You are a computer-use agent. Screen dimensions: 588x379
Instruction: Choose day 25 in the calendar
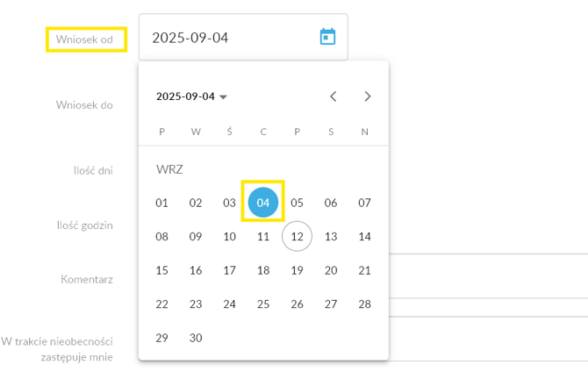point(263,304)
